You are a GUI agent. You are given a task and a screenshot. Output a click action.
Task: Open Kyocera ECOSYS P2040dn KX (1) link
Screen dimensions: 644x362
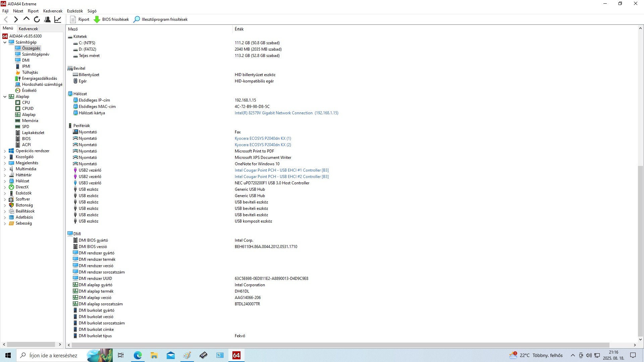(263, 138)
